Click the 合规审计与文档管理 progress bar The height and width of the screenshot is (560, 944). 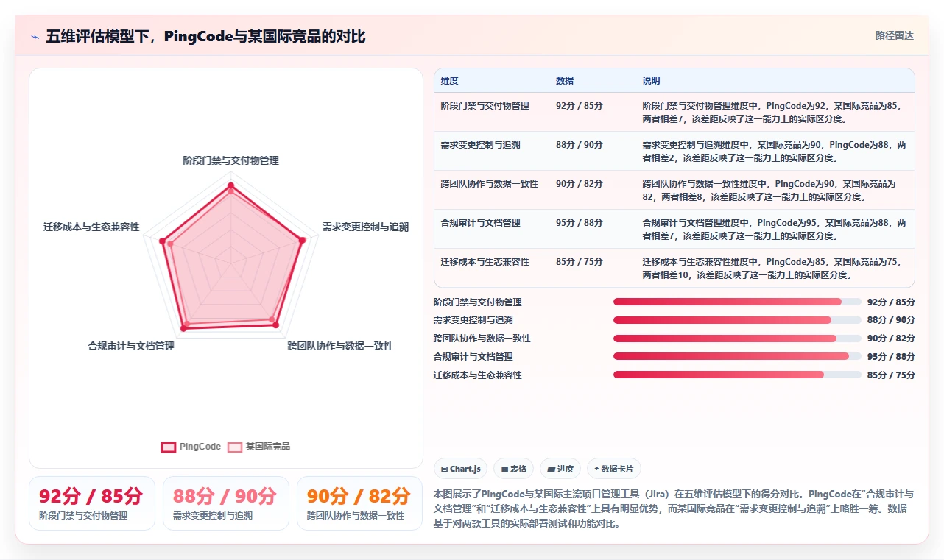point(737,356)
